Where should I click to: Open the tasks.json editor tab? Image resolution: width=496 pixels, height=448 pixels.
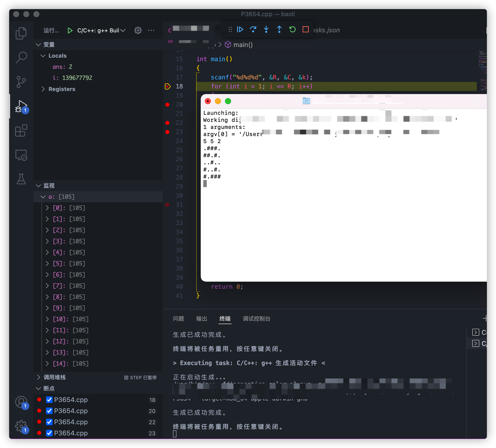327,30
